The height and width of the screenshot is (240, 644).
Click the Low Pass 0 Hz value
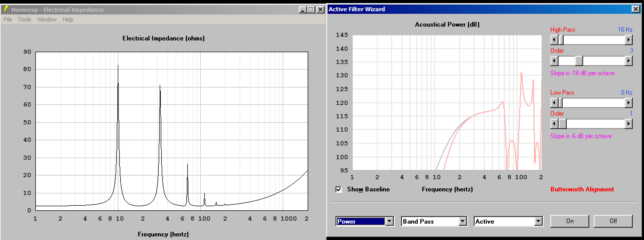(627, 93)
